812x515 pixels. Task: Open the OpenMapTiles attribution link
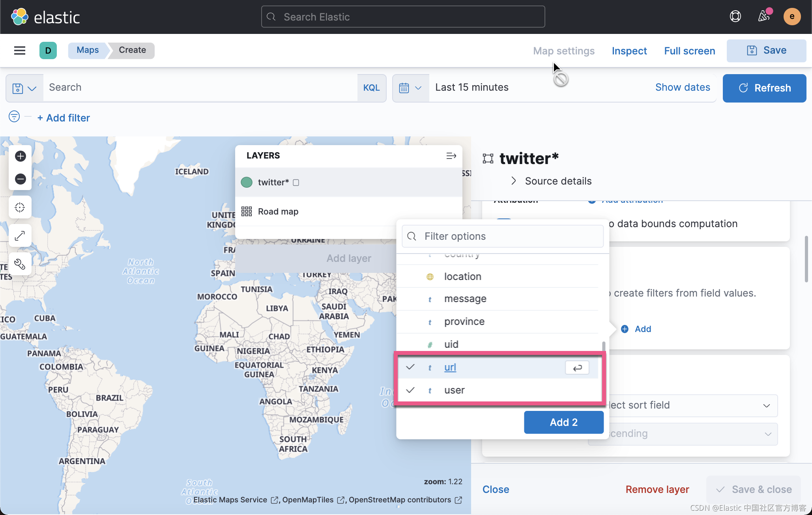pyautogui.click(x=313, y=500)
